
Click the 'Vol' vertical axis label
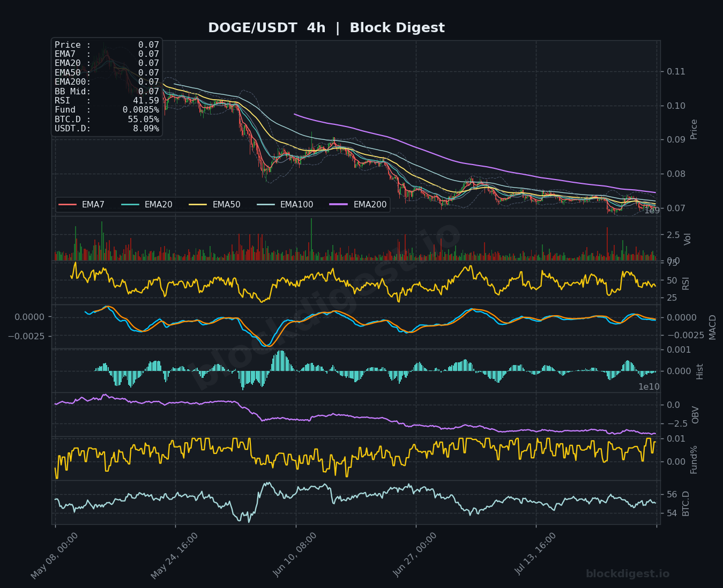point(688,239)
